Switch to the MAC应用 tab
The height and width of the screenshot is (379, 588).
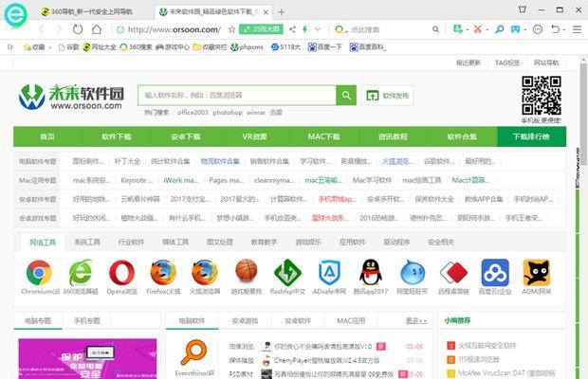(x=351, y=320)
